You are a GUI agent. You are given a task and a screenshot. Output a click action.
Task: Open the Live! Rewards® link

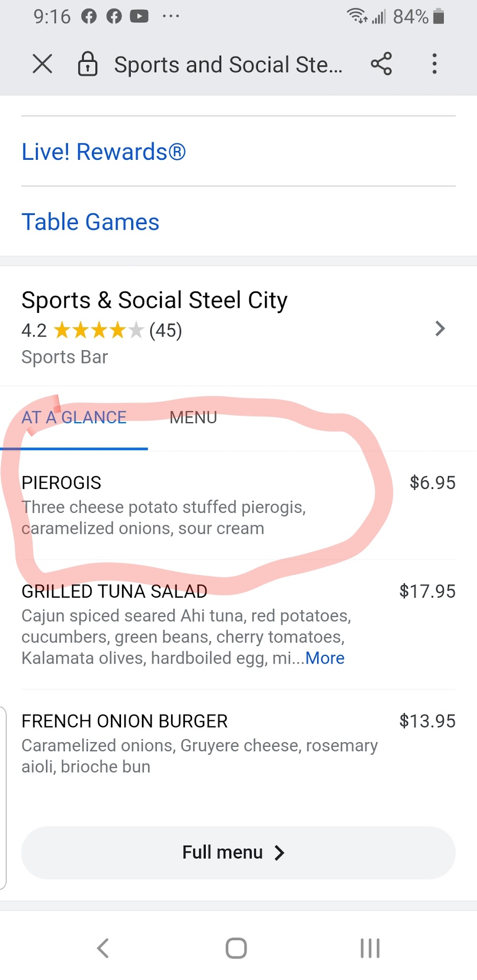pyautogui.click(x=104, y=152)
